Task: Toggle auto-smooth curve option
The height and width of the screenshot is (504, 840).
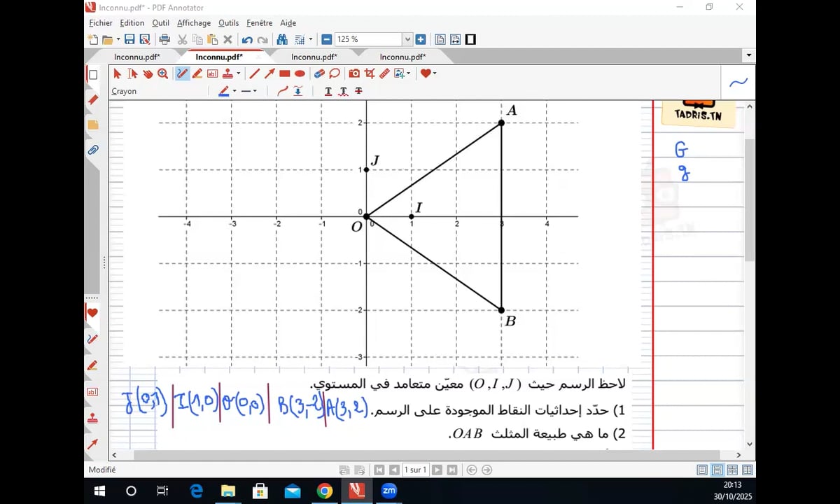Action: pyautogui.click(x=283, y=91)
